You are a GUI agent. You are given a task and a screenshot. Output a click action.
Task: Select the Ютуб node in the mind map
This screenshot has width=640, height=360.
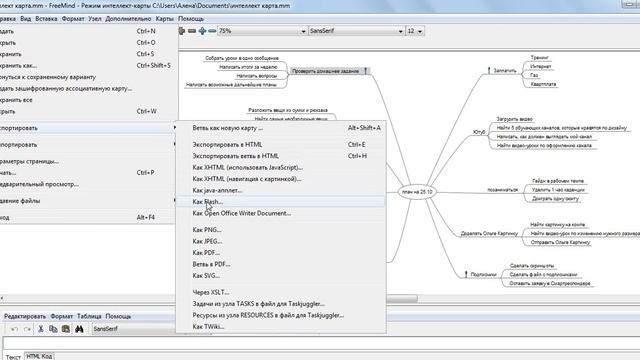pyautogui.click(x=479, y=132)
